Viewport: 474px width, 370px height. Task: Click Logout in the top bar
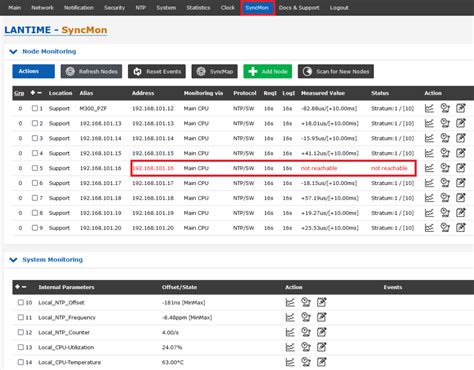tap(339, 8)
